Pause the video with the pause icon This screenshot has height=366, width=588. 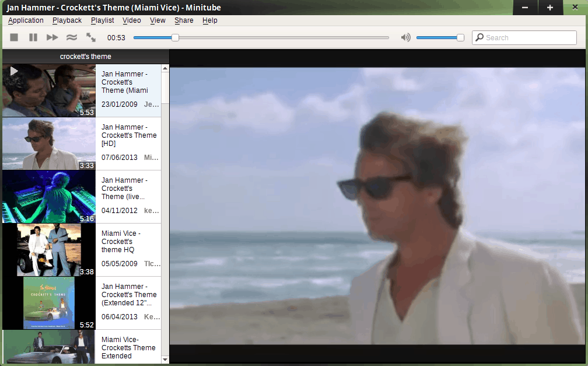(33, 37)
